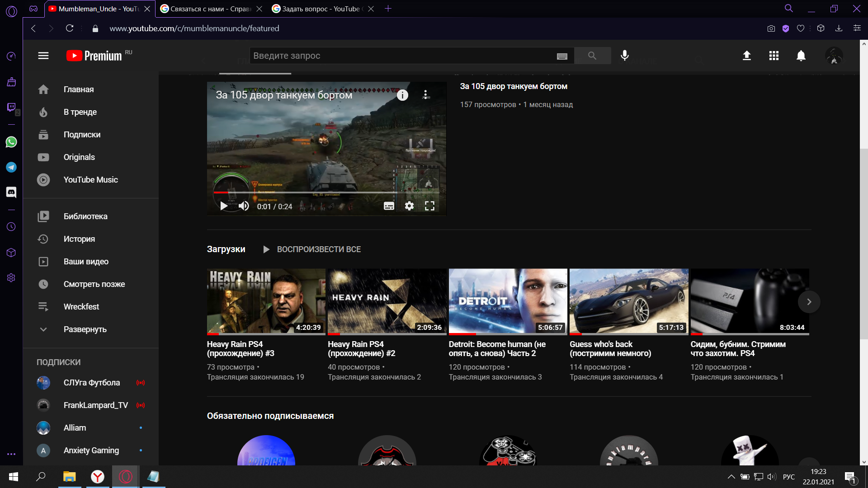Open Heavy Rain PS4 #3 thumbnail
Screen dimensions: 868x488
point(266,302)
